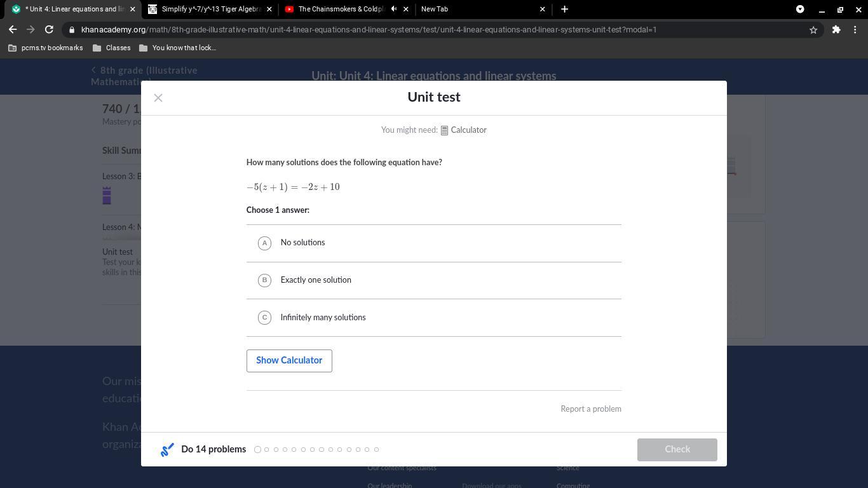The image size is (868, 488).
Task: Select answer C: Infinitely many solutions
Action: 433,318
